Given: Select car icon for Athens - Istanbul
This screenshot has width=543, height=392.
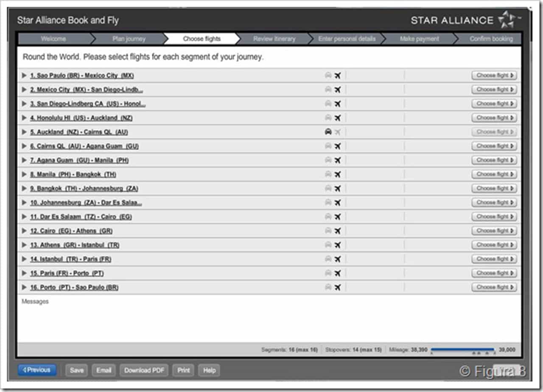Looking at the screenshot, I should click(x=328, y=245).
